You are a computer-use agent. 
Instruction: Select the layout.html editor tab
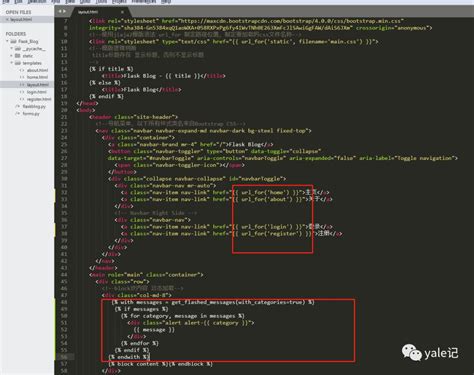point(88,12)
